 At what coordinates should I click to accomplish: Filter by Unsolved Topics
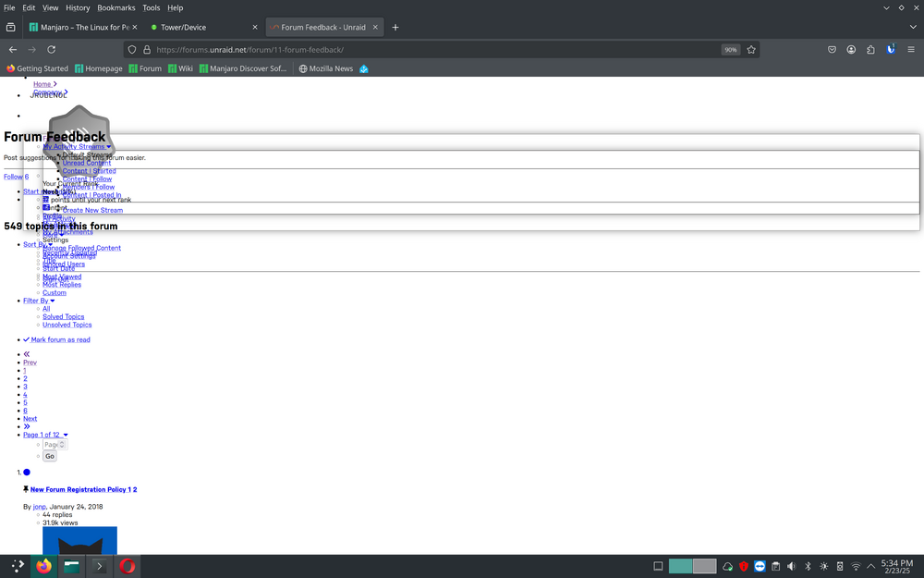[x=67, y=325]
